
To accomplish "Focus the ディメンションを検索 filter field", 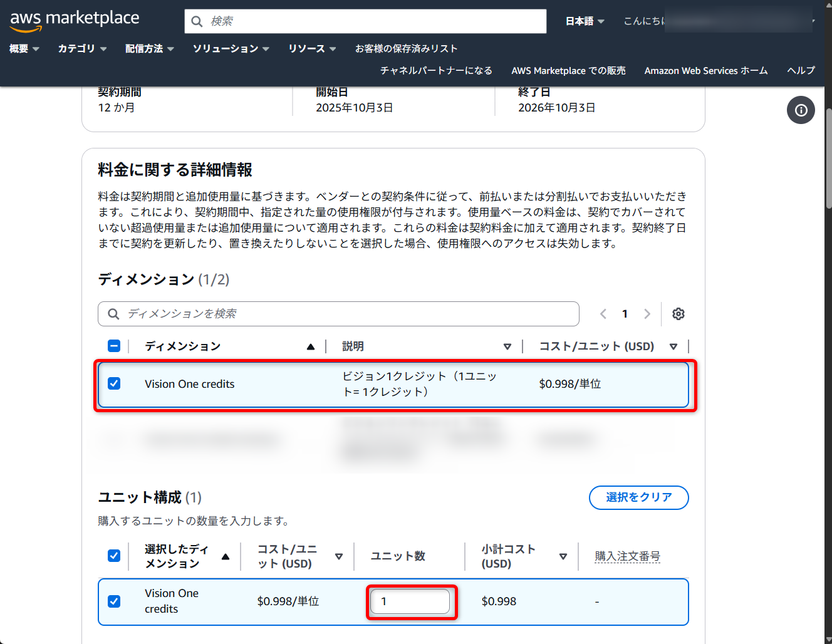I will (338, 314).
